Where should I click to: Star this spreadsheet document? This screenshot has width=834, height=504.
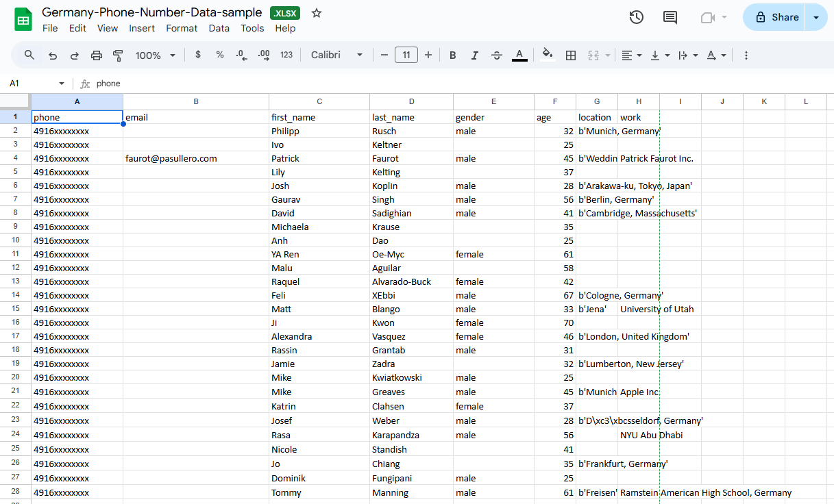(317, 13)
